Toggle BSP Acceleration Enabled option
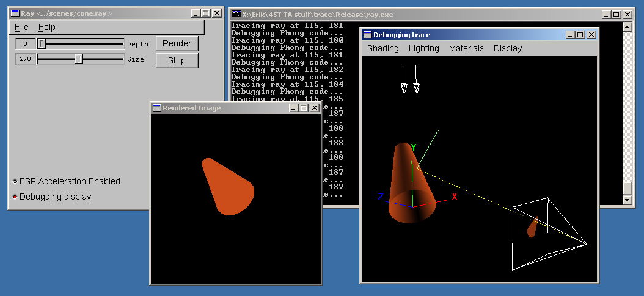The image size is (644, 296). [15, 181]
